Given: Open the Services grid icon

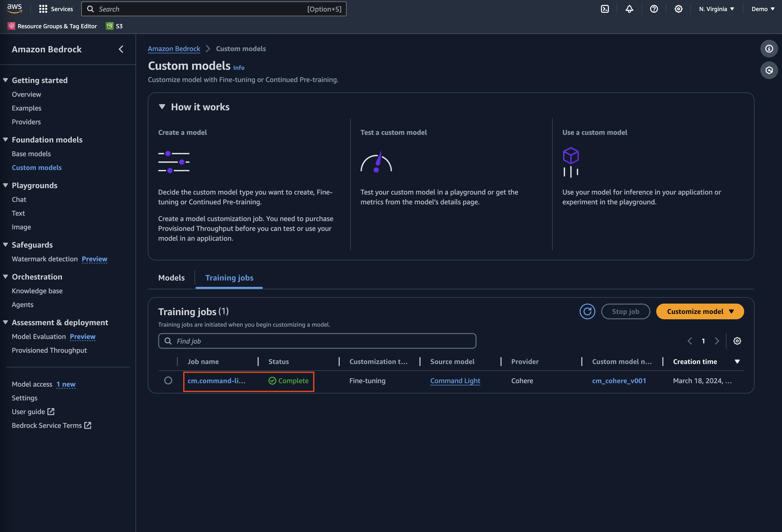Looking at the screenshot, I should coord(43,9).
